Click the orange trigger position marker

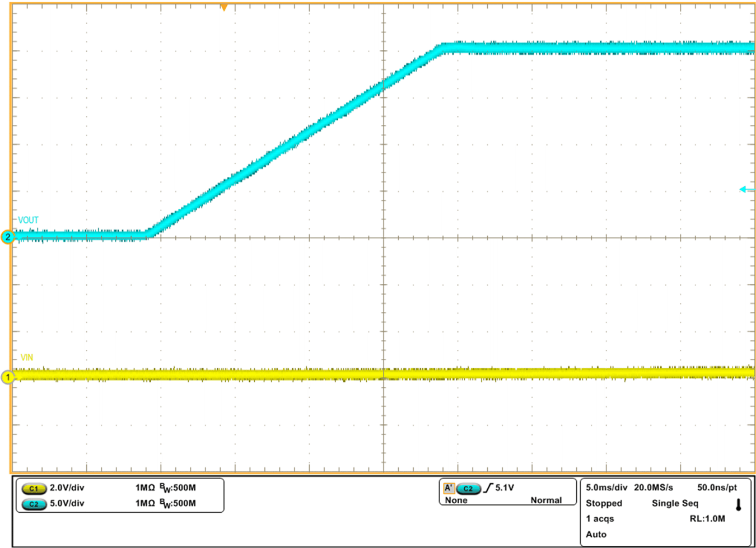point(224,8)
